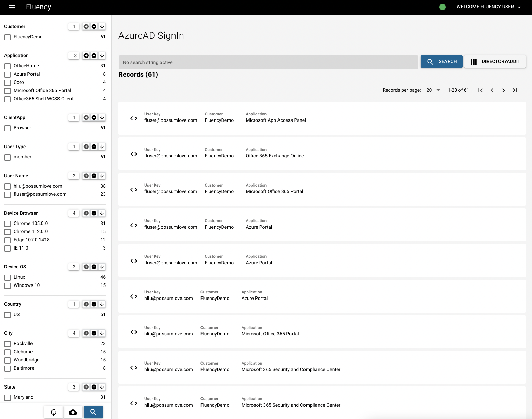Add a facet value in Customer section
The image size is (532, 419).
(x=86, y=26)
